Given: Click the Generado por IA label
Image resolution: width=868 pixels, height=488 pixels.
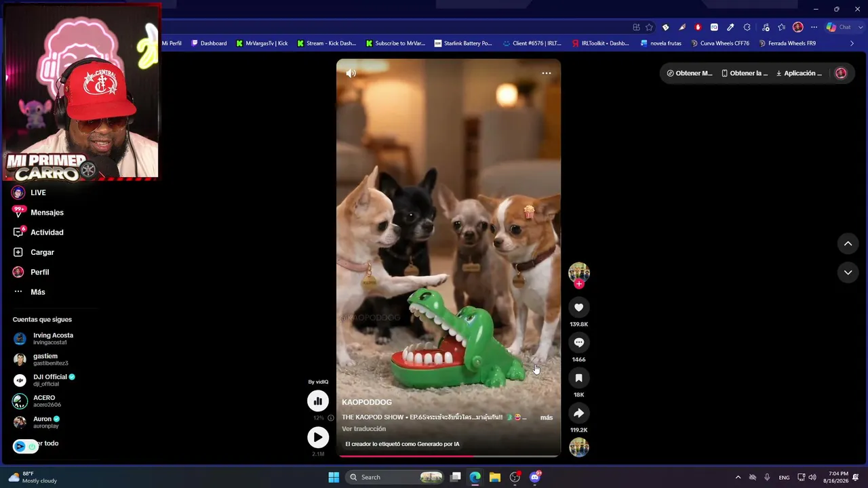Looking at the screenshot, I should coord(402,444).
